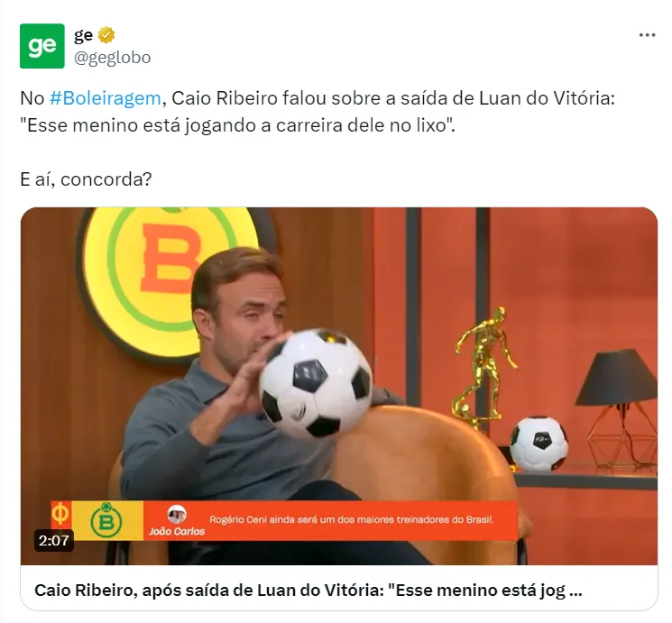The width and height of the screenshot is (672, 623).
Task: Click the 'E aí, concorda?' text line
Action: (86, 179)
